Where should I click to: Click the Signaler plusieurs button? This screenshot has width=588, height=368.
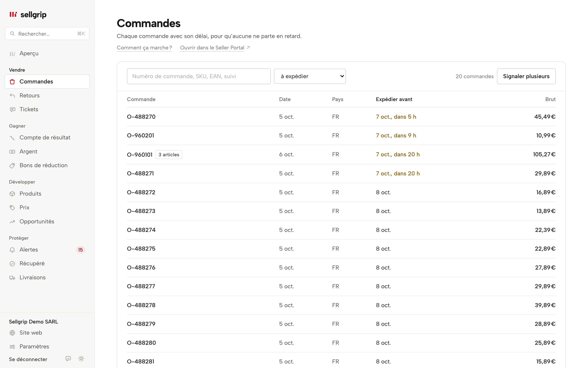click(x=526, y=76)
